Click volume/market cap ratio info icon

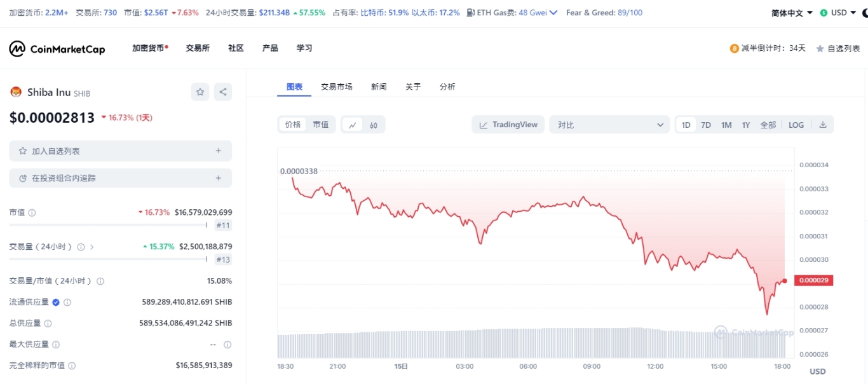[x=100, y=281]
